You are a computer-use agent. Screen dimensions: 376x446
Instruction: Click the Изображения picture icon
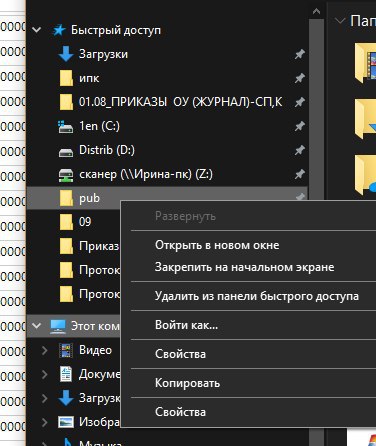pos(66,422)
